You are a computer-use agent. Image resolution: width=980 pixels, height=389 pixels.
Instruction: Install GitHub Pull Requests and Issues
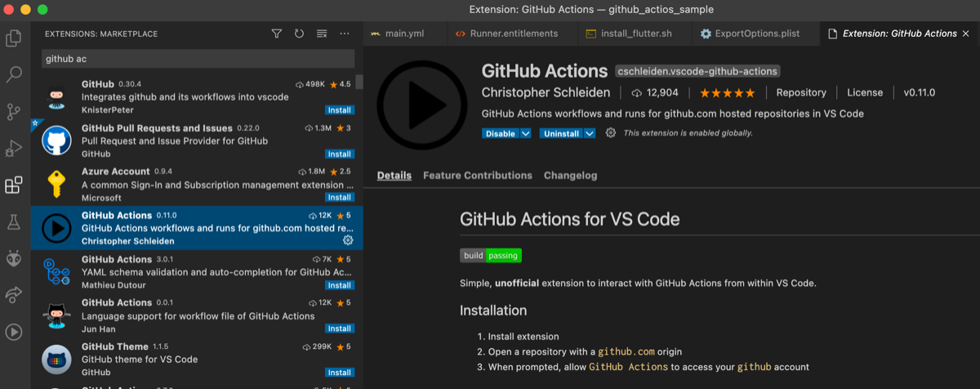tap(339, 154)
